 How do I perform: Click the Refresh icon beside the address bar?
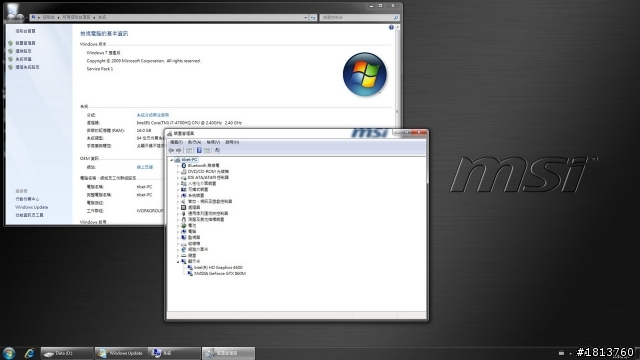pos(313,18)
